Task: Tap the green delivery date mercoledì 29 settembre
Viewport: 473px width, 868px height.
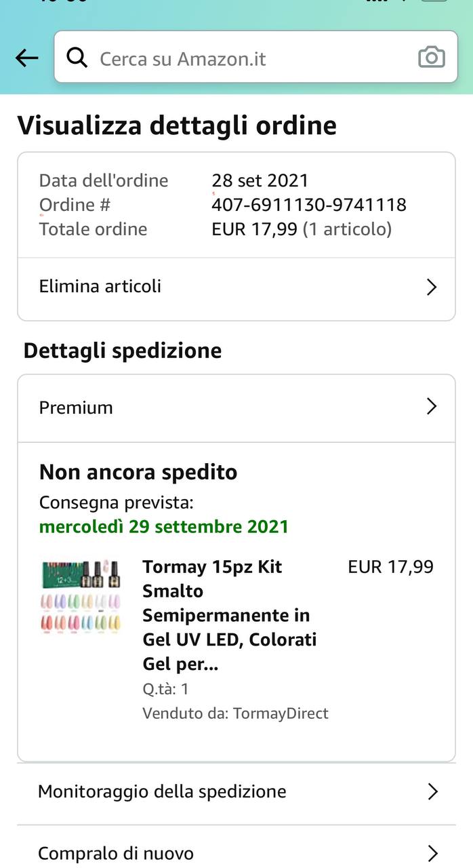Action: pos(164,527)
